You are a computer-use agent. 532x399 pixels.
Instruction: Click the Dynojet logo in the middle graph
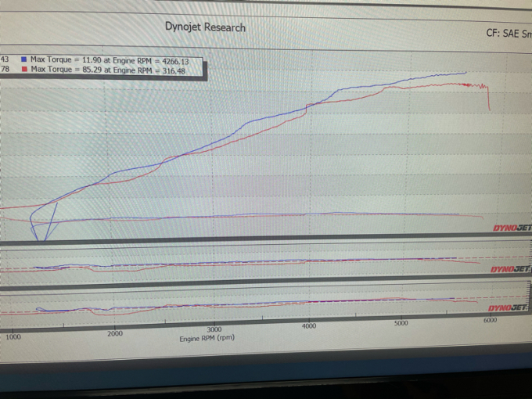click(x=510, y=269)
